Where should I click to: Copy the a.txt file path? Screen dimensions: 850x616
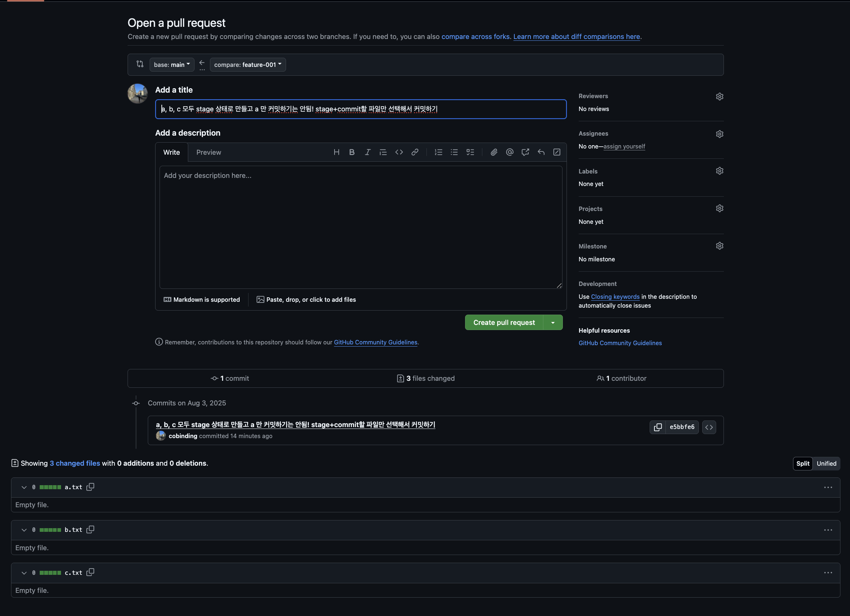[x=90, y=487]
